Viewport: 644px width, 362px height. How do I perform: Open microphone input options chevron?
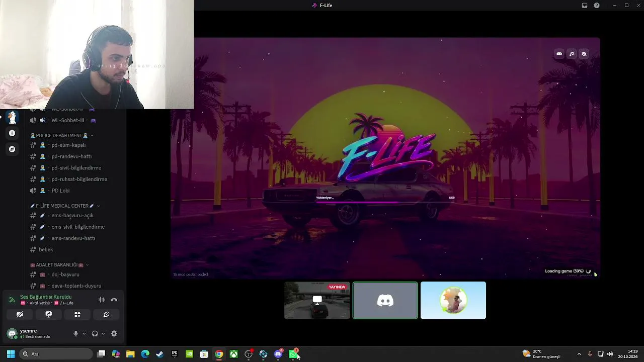tap(84, 333)
